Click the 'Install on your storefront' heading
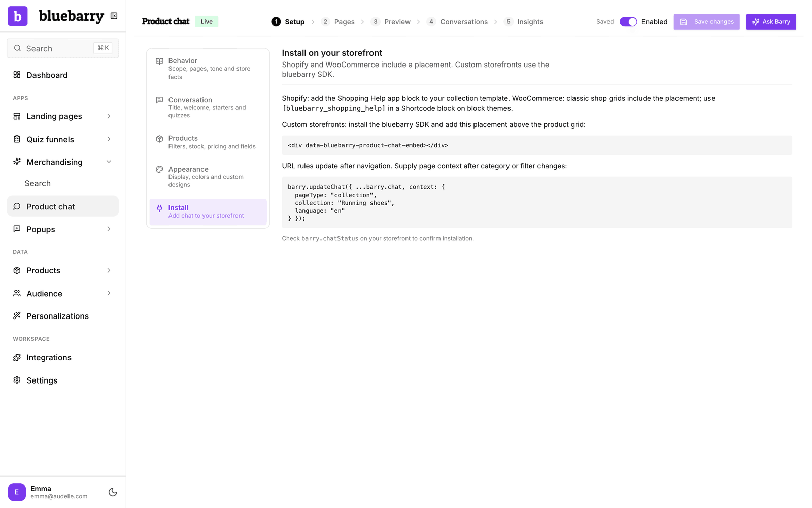The width and height of the screenshot is (812, 508). [x=332, y=53]
